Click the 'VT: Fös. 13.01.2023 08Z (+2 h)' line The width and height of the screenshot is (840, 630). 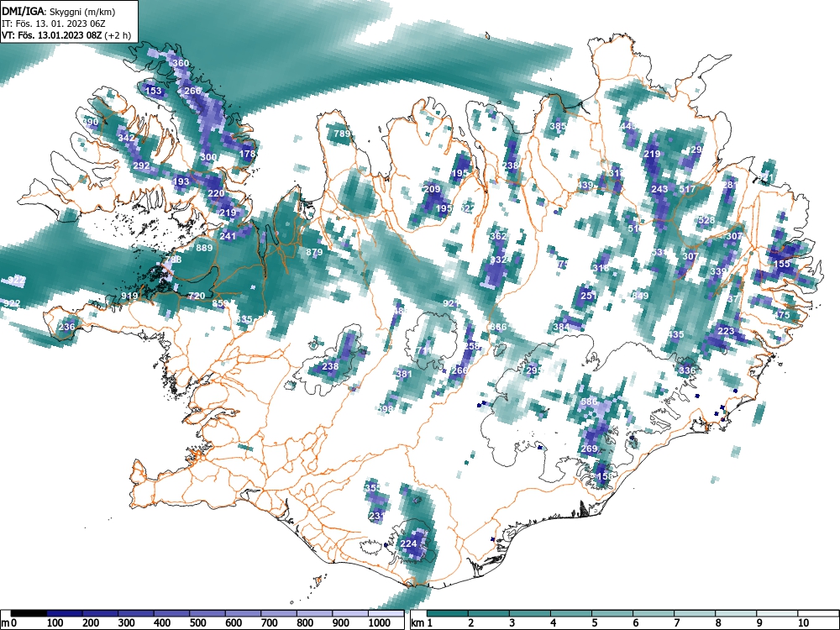[66, 35]
